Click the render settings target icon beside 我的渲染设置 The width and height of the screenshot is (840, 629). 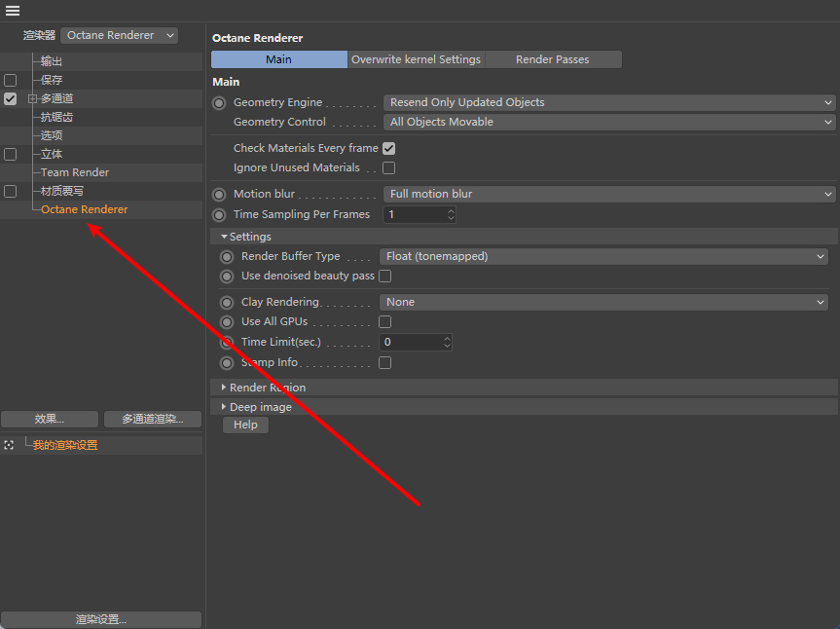tap(9, 445)
